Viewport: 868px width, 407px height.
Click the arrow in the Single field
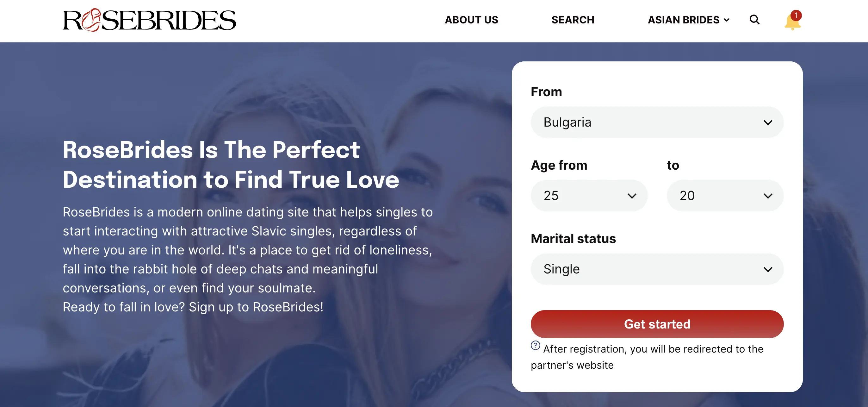point(768,269)
